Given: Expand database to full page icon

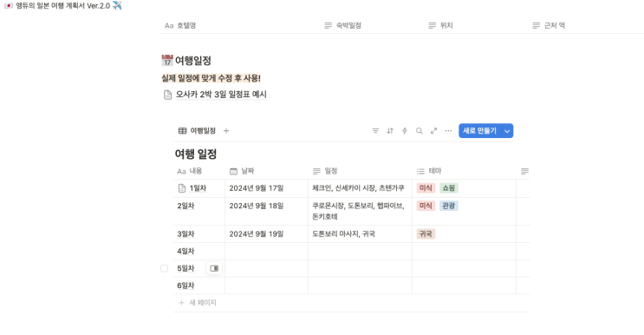Looking at the screenshot, I should pyautogui.click(x=433, y=131).
